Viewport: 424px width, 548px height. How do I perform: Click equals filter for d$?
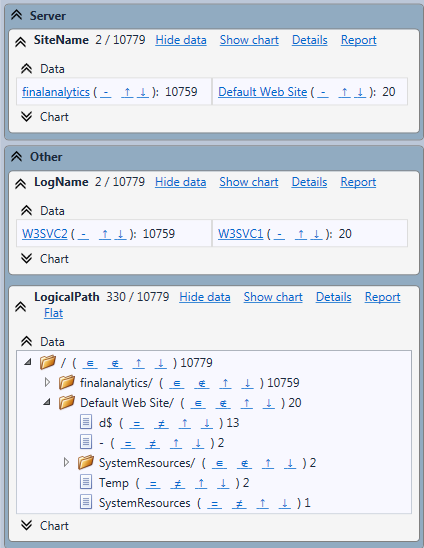(136, 424)
